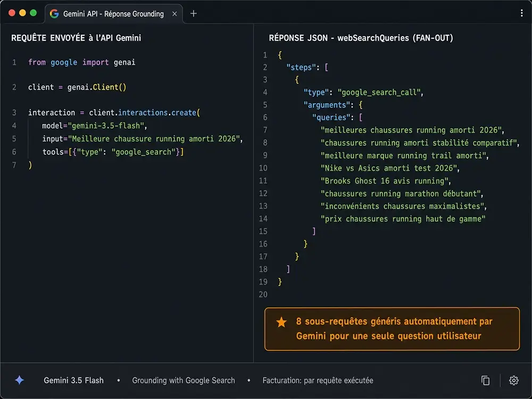Click query "Brooks Ghost 16 avis running"
532x399 pixels.
386,181
